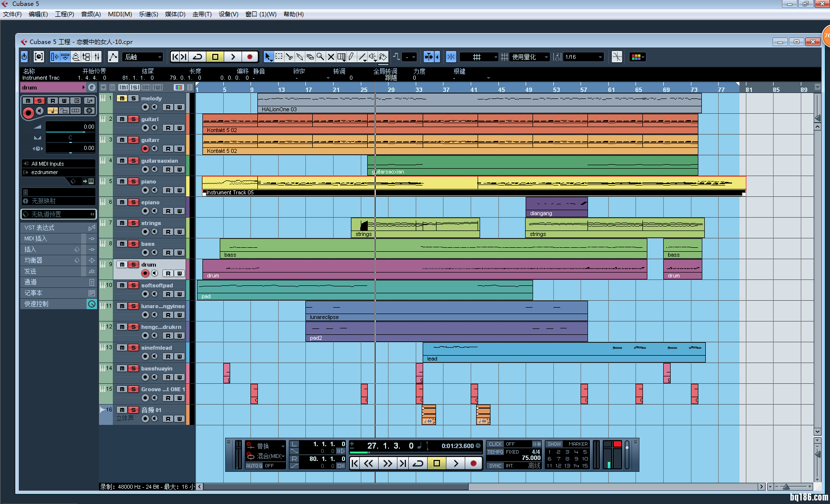This screenshot has height=504, width=830.
Task: Click SYNC button in transport panel
Action: pos(495,465)
